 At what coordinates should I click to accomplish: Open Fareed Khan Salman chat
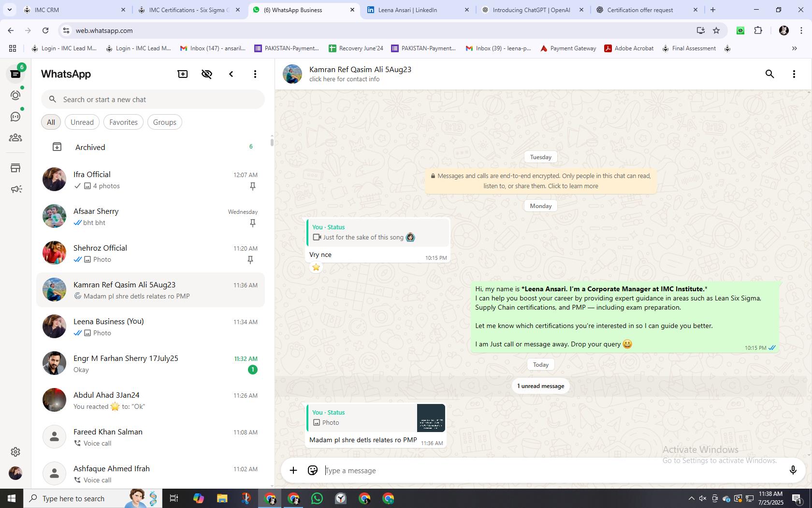pos(151,437)
